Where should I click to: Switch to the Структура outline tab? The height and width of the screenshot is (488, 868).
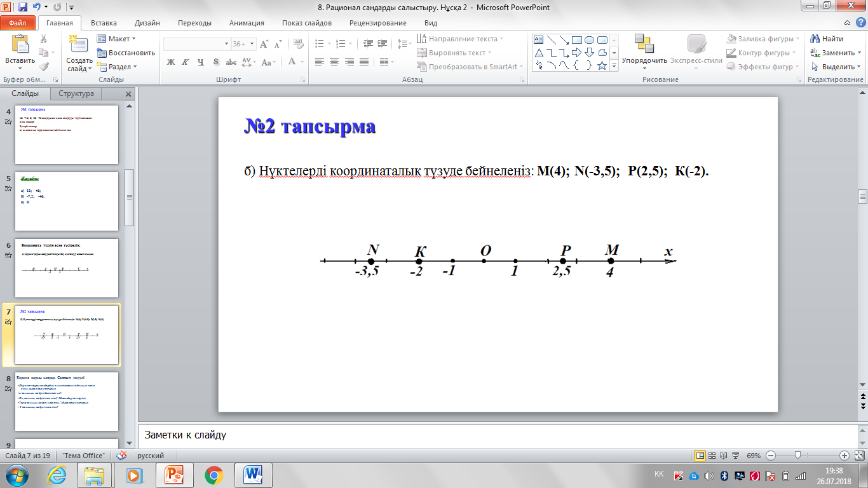76,93
